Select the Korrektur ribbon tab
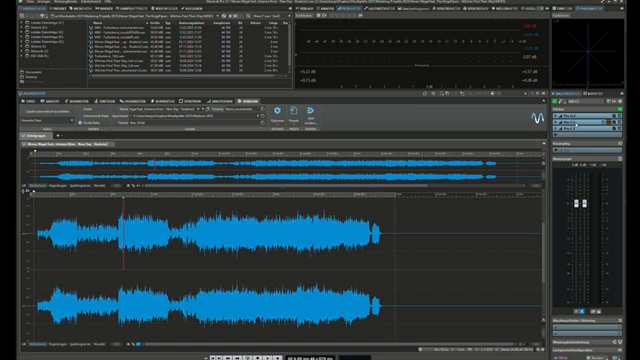The height and width of the screenshot is (360, 640). tap(162, 101)
